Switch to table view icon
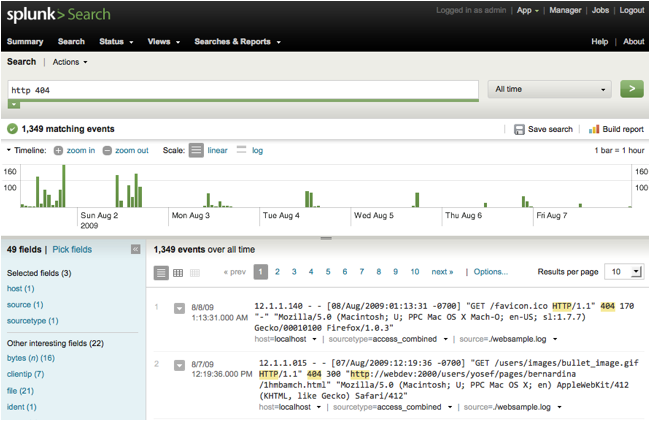The image size is (650, 421). click(178, 273)
